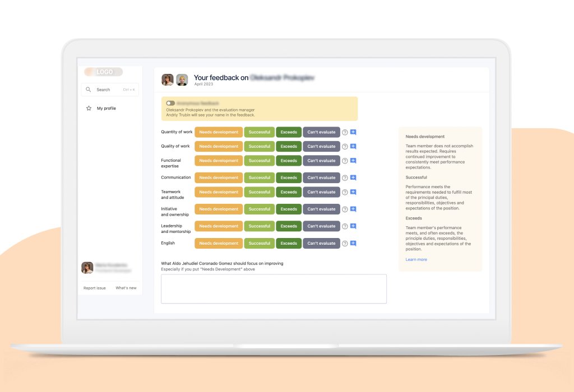
Task: Open help icon for Initiative and ownership
Action: tap(345, 209)
